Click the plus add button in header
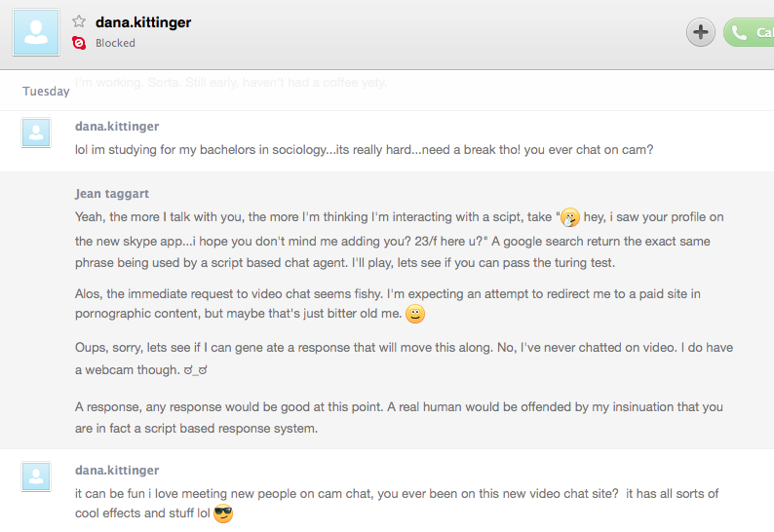The width and height of the screenshot is (774, 532). 701,32
